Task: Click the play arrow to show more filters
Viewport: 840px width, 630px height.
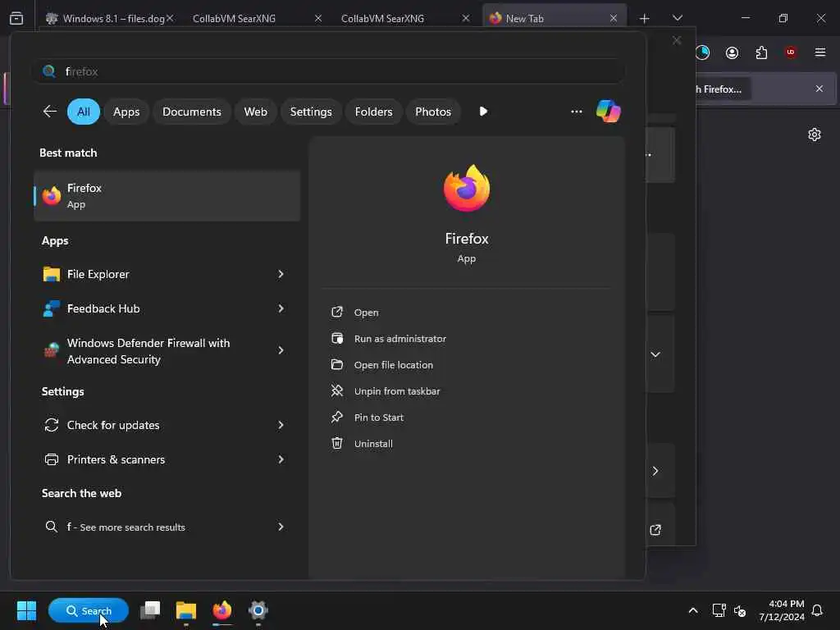Action: coord(483,112)
